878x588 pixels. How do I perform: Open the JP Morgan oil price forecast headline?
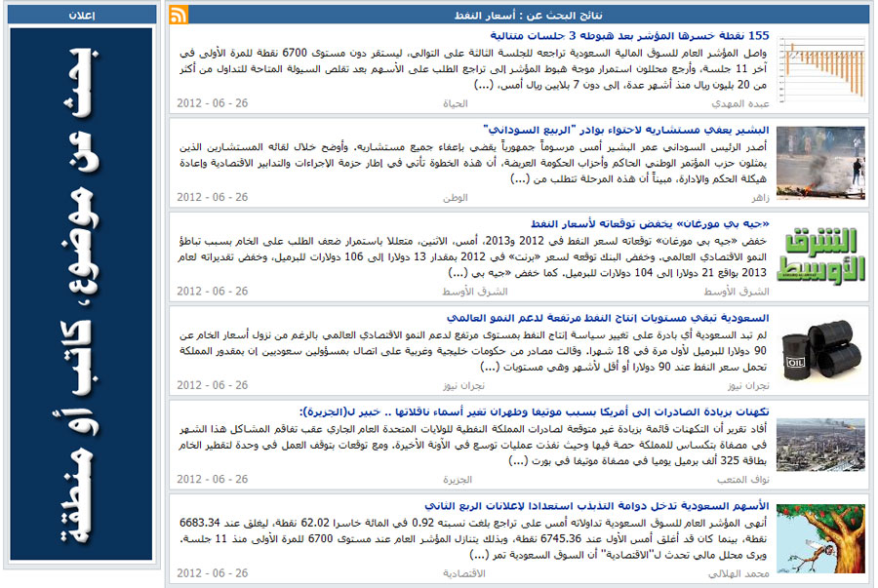[650, 223]
